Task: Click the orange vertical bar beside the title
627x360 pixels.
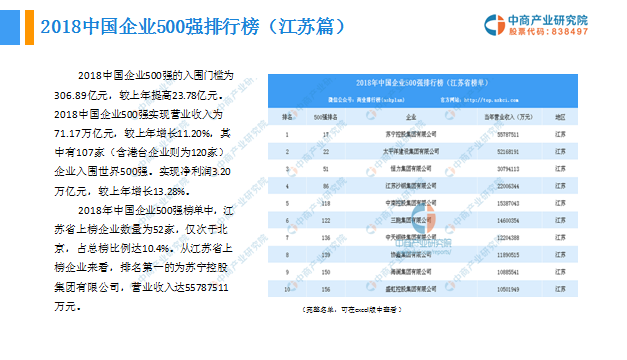Action: click(x=29, y=27)
